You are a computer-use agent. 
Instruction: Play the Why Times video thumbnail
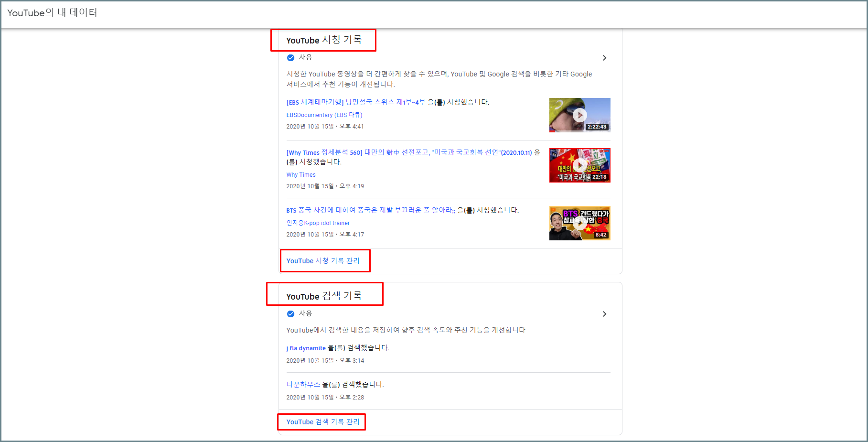point(579,165)
